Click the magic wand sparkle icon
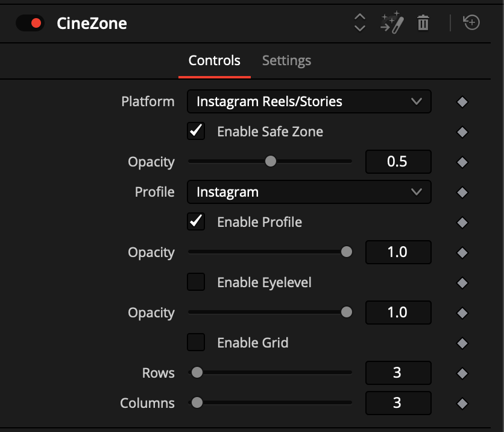Screen dimensions: 504x432 [x=392, y=22]
